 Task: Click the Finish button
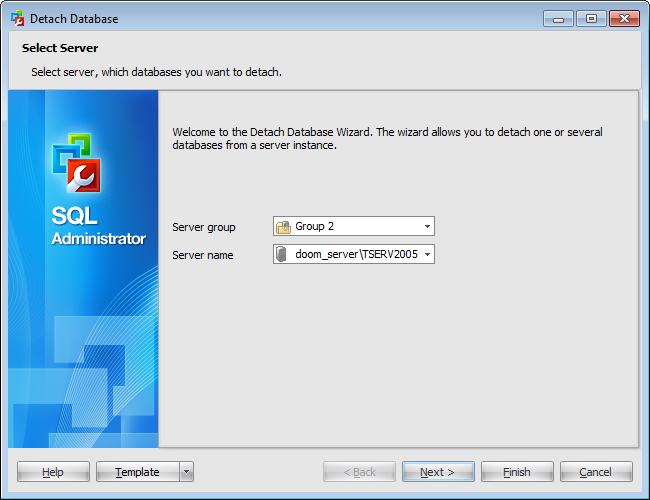517,472
